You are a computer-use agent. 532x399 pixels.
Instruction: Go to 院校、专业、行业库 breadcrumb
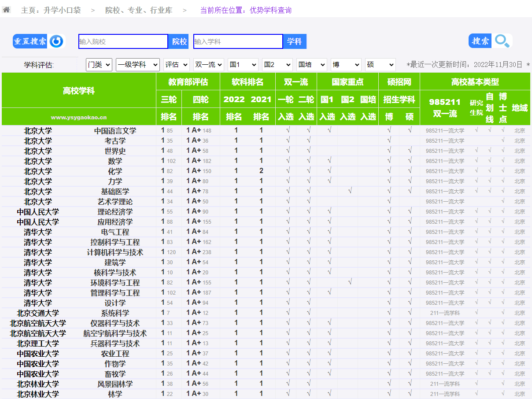pyautogui.click(x=139, y=10)
